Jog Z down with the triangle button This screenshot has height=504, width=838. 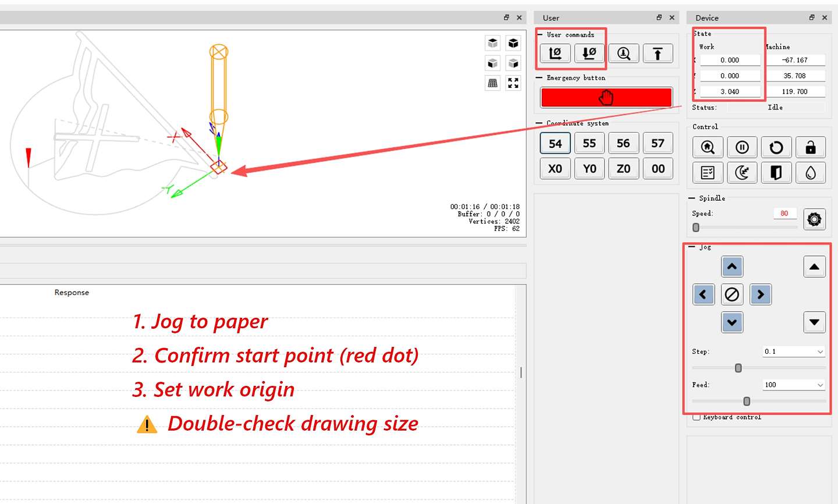814,322
